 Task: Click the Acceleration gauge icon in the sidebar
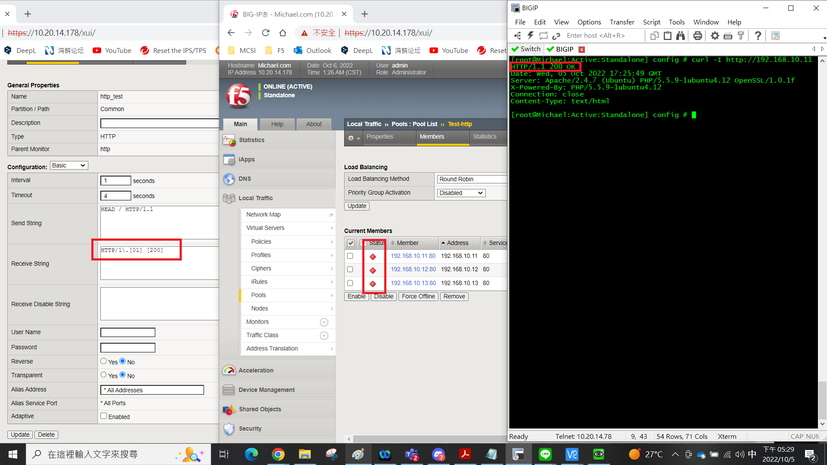click(229, 370)
